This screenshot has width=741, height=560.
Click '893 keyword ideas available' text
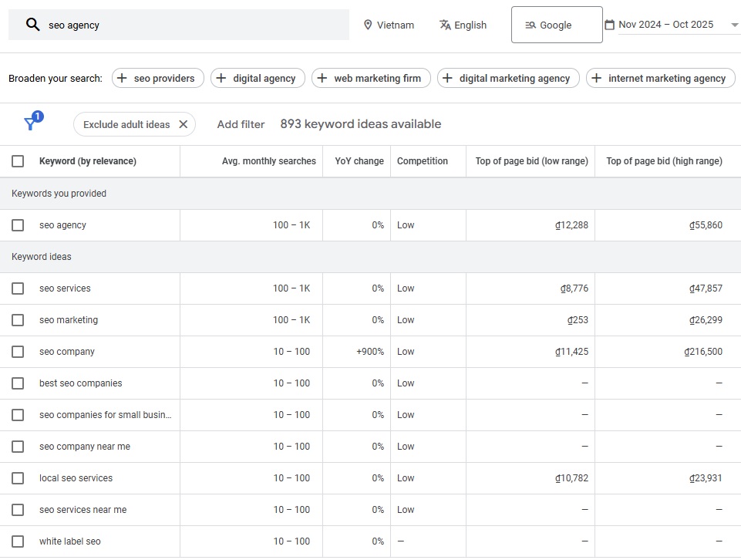pos(361,124)
